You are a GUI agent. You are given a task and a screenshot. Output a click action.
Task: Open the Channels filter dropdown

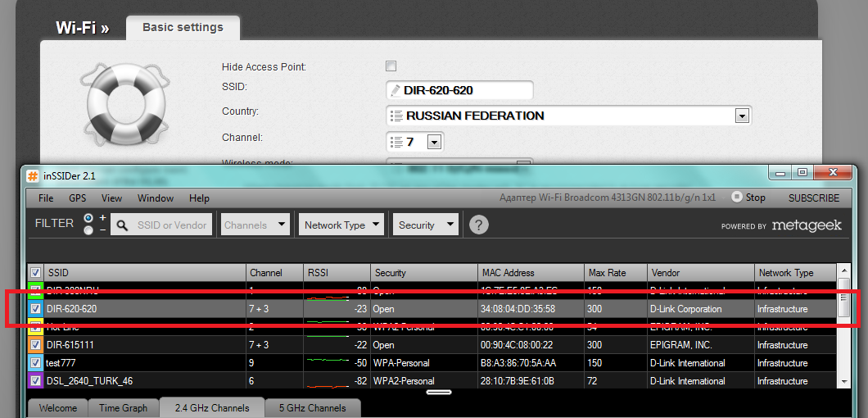[255, 225]
